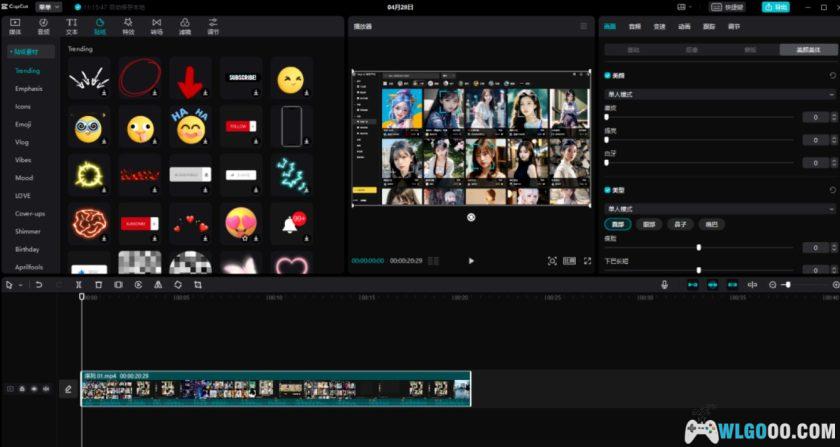Select the Cover-ups sticker category
This screenshot has width=840, height=447.
click(30, 213)
